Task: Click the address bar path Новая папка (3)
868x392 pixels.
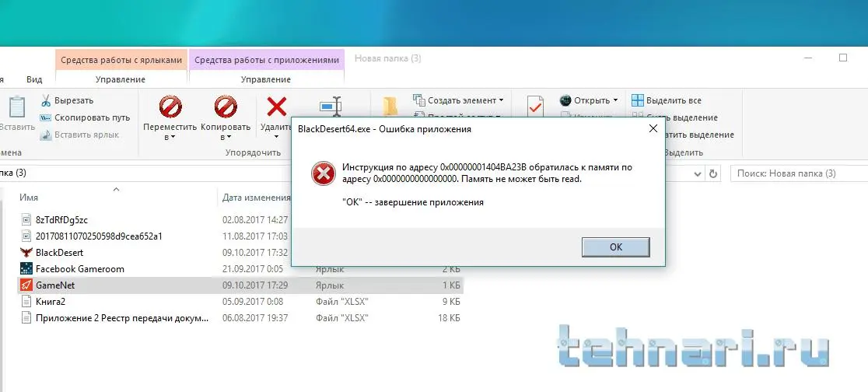Action: (13, 173)
